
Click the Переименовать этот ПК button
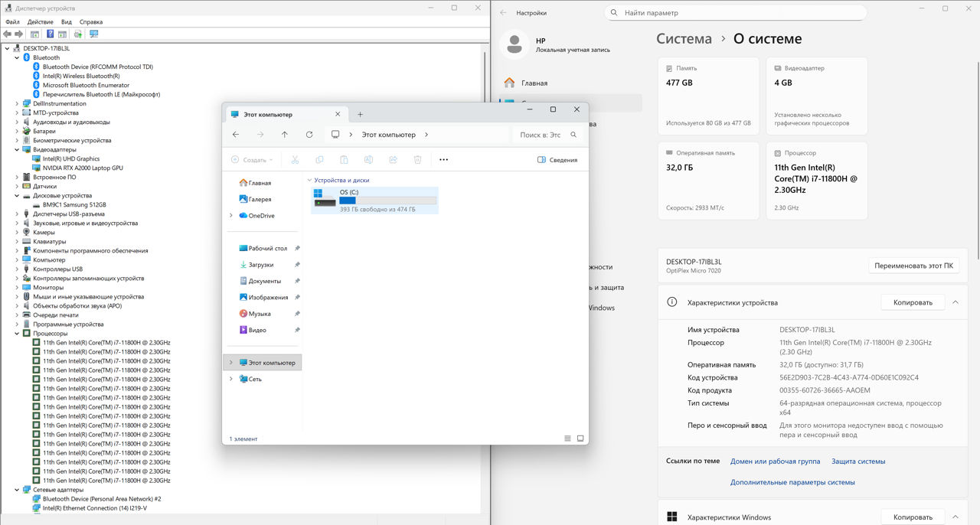(x=913, y=266)
